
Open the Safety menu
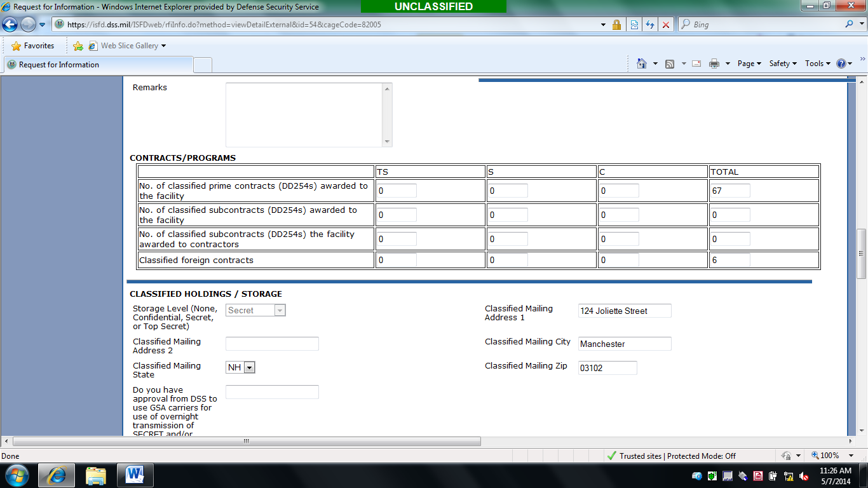click(x=783, y=64)
